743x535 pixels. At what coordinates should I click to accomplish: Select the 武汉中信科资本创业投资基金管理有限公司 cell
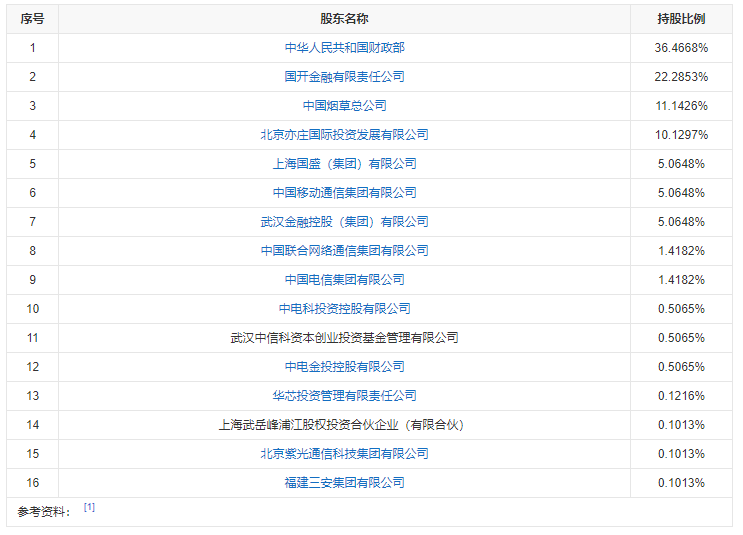point(344,338)
